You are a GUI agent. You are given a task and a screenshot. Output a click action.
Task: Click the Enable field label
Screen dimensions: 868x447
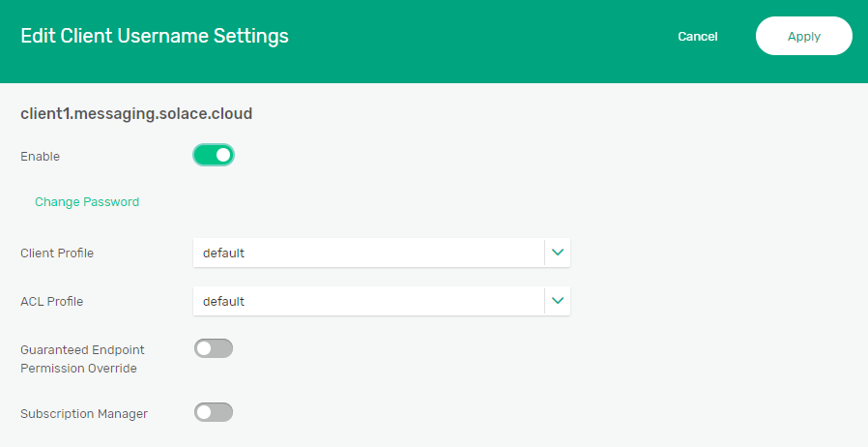(x=40, y=156)
